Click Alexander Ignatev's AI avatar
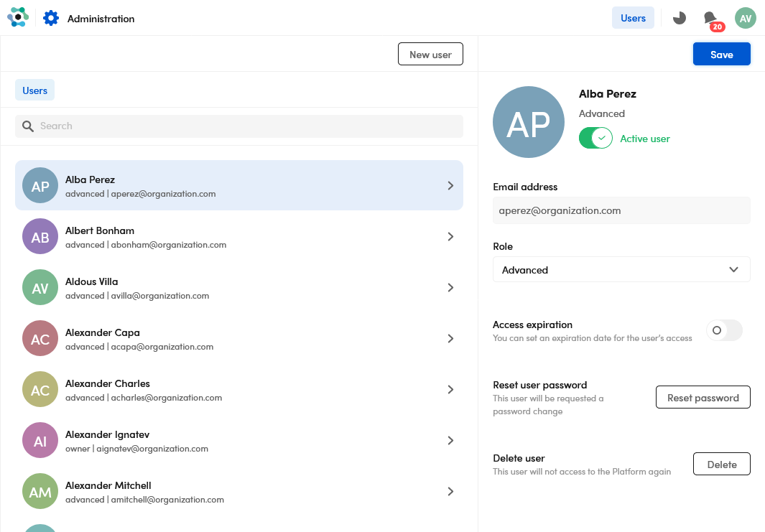This screenshot has width=765, height=532. click(x=40, y=441)
